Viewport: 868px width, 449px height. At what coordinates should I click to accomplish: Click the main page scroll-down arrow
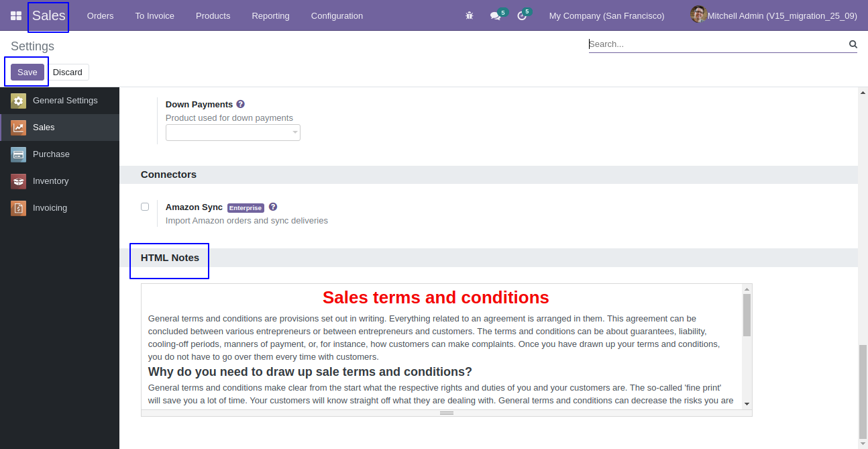[863, 444]
